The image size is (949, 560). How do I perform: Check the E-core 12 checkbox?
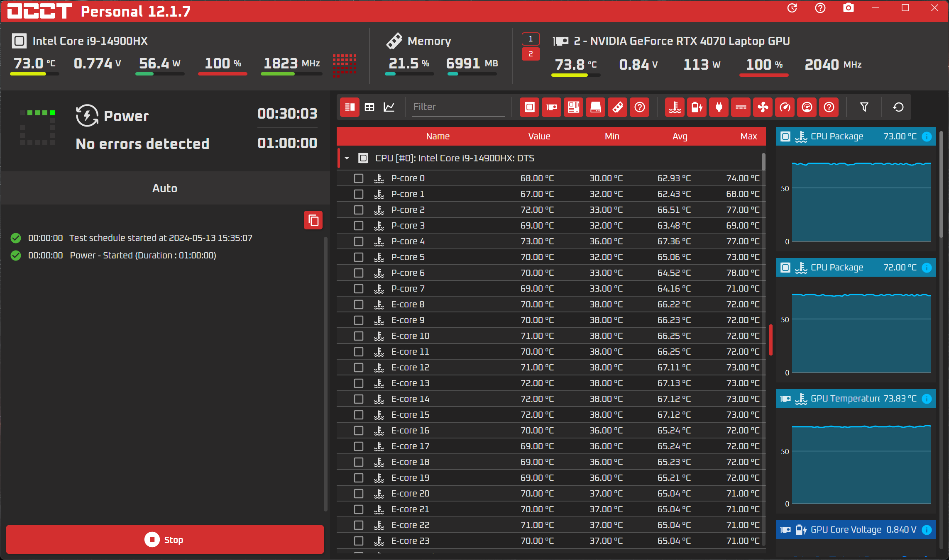coord(359,368)
